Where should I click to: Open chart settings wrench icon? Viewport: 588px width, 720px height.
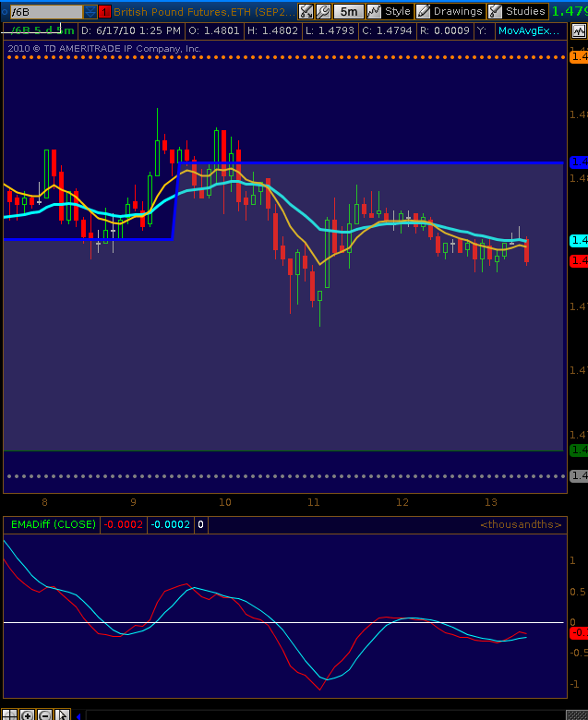[x=323, y=11]
